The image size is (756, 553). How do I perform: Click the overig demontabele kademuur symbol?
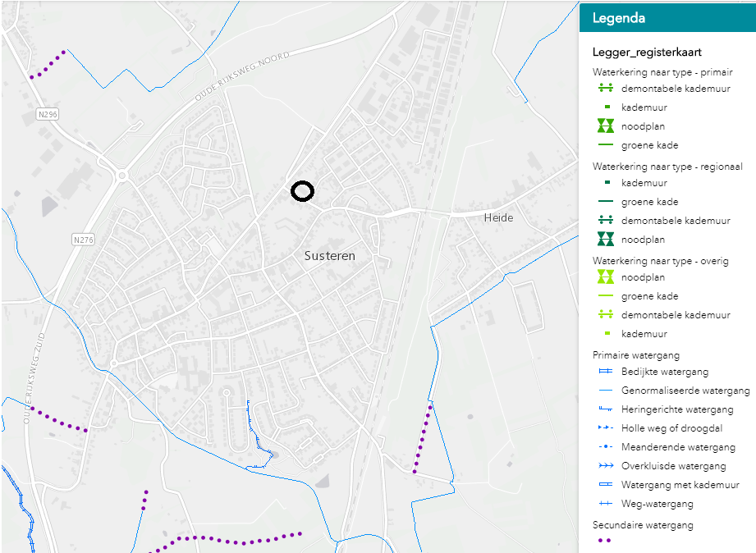tap(606, 314)
